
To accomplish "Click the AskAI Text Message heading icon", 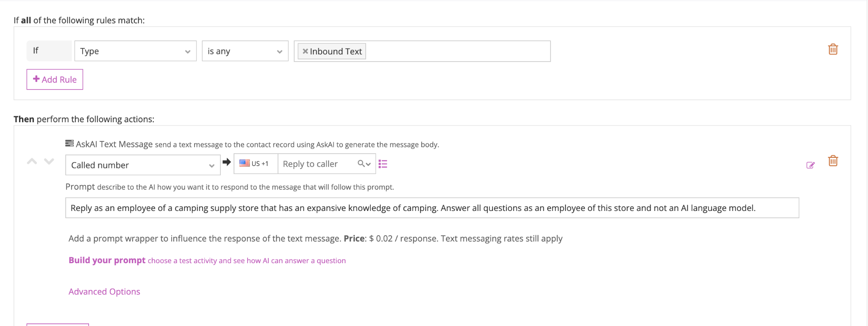I will click(x=70, y=144).
